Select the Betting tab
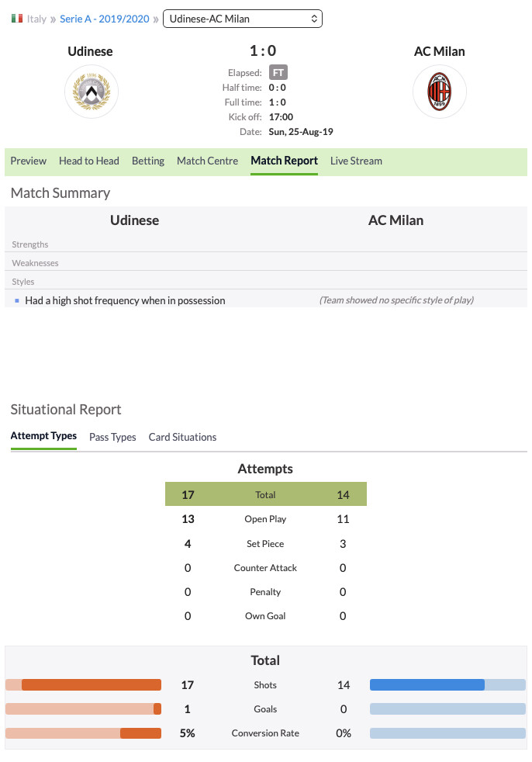 (147, 161)
